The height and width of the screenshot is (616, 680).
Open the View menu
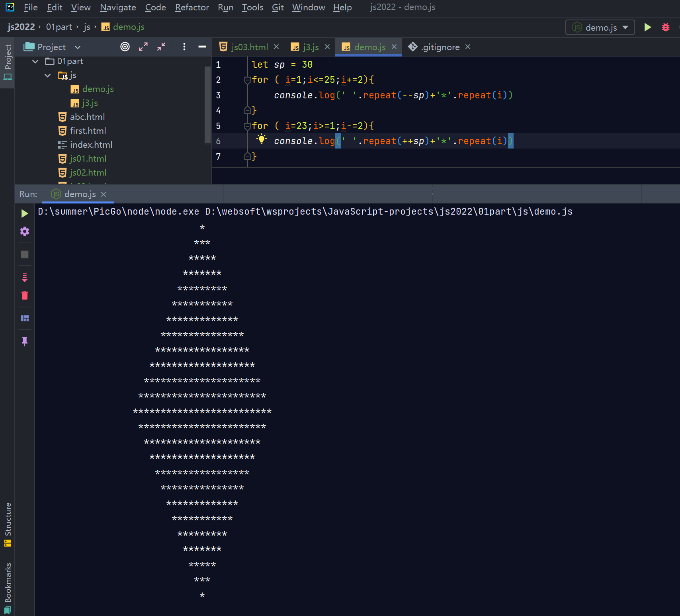click(x=81, y=7)
